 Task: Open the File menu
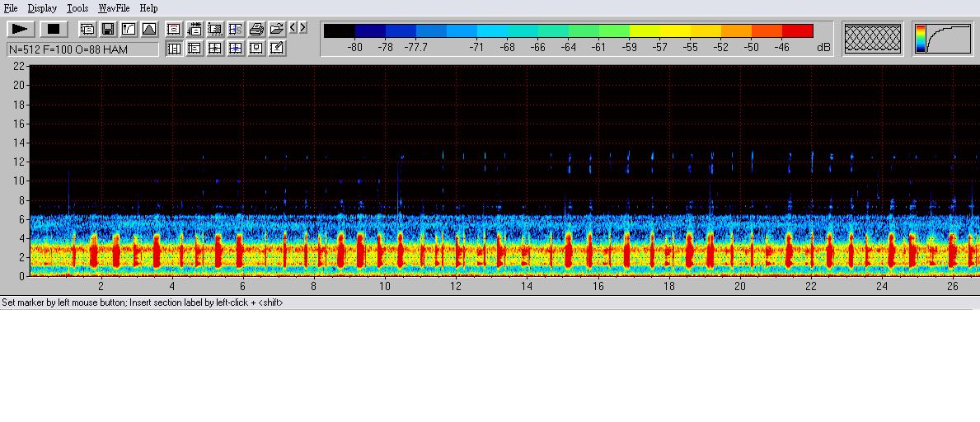[11, 8]
